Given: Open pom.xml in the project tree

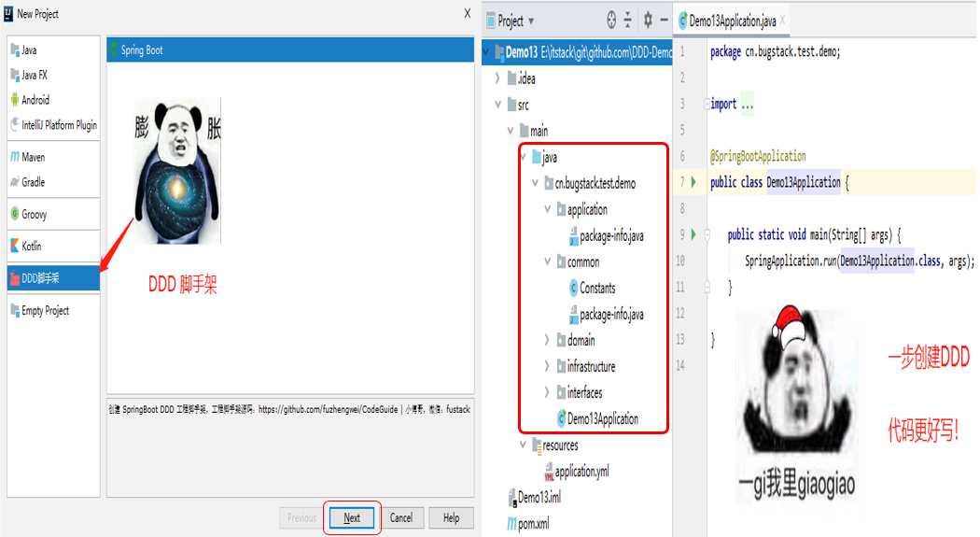Looking at the screenshot, I should [x=528, y=524].
